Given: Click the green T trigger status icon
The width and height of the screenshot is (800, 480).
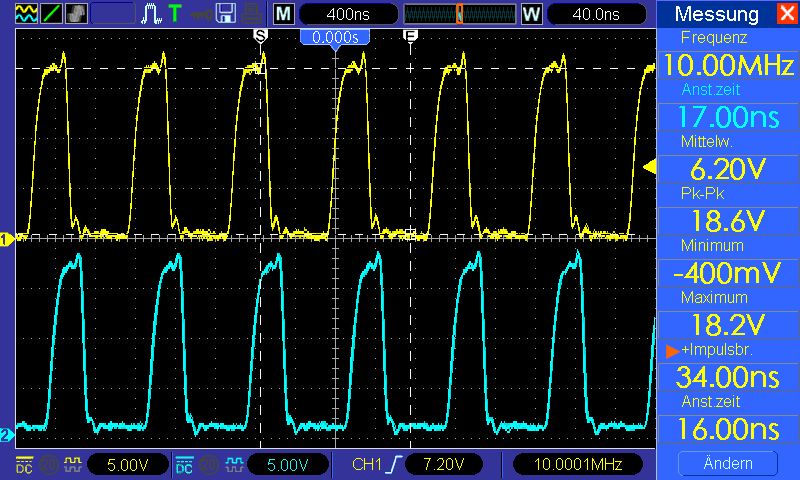Looking at the screenshot, I should click(175, 13).
